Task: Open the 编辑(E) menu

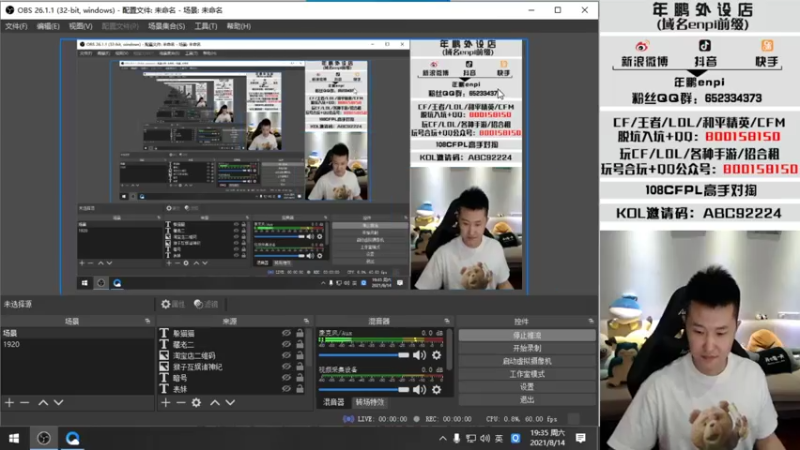Action: pos(48,26)
